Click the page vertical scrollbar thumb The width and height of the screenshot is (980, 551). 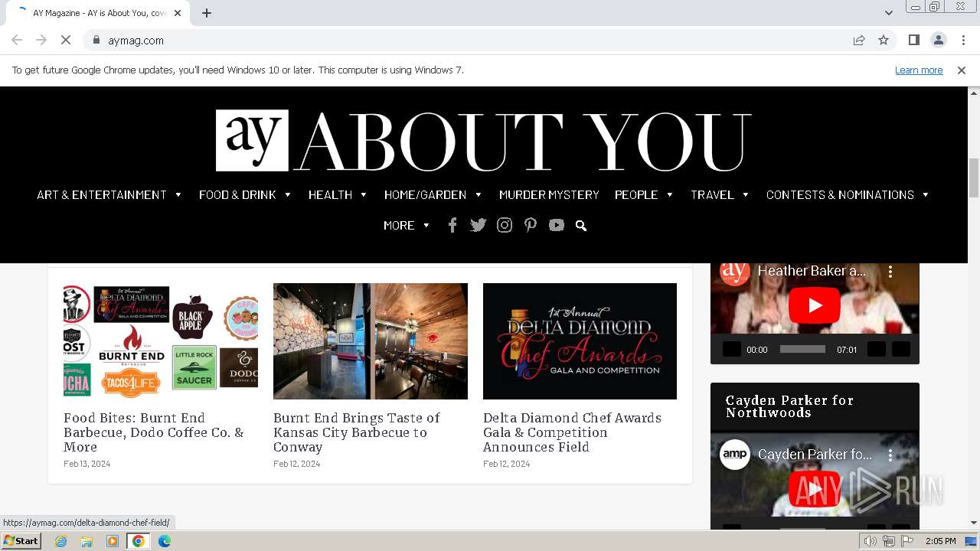pyautogui.click(x=974, y=178)
